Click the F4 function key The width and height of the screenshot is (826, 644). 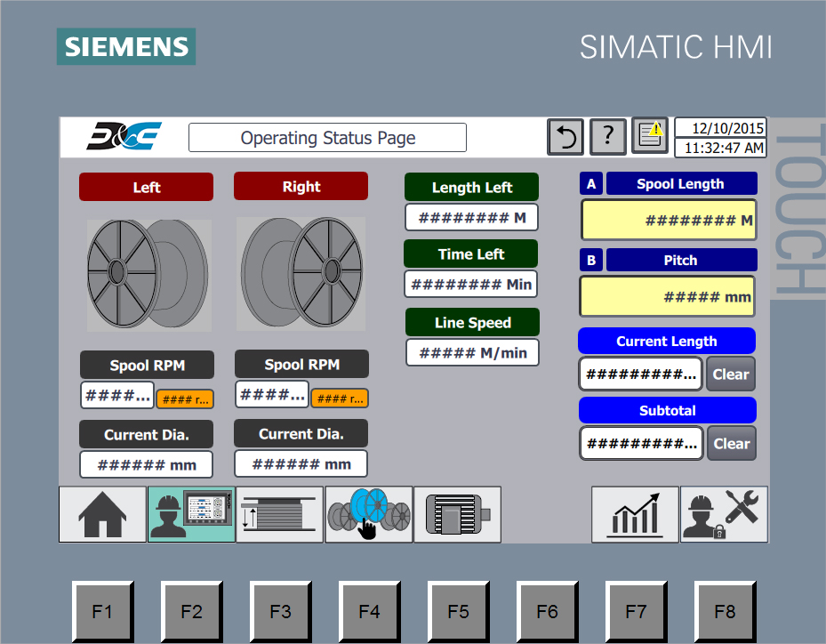point(369,612)
